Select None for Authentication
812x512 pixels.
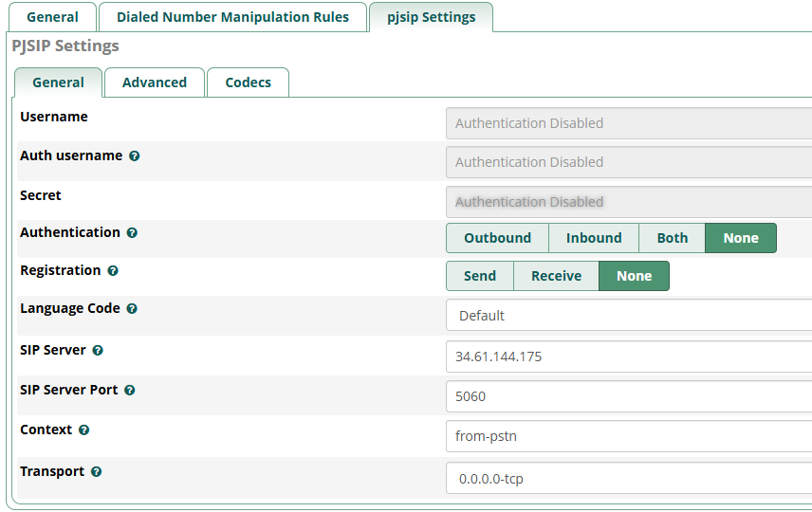(x=740, y=238)
